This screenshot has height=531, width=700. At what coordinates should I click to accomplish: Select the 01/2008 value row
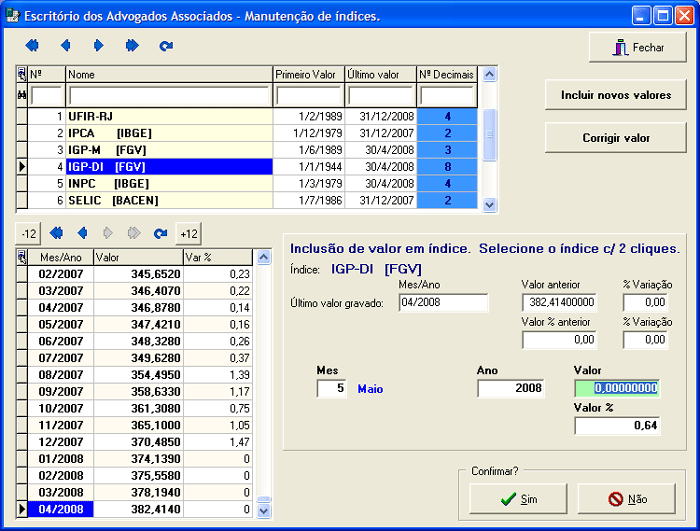(134, 459)
